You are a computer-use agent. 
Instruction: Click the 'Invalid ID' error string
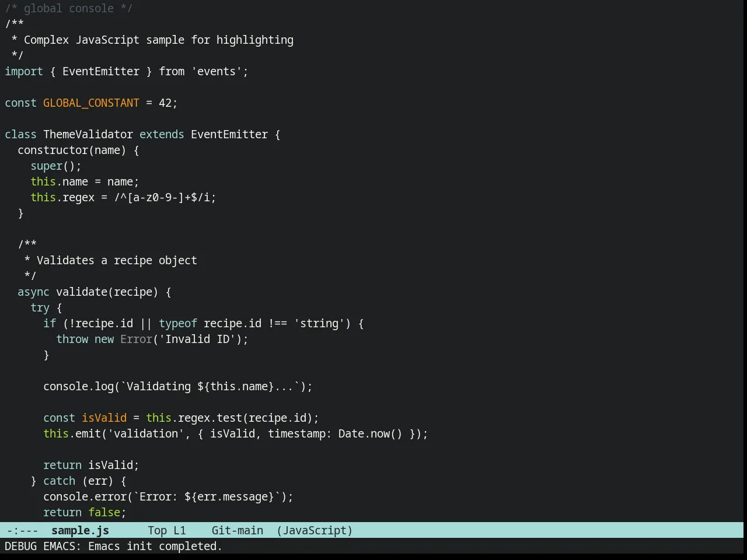click(x=197, y=339)
